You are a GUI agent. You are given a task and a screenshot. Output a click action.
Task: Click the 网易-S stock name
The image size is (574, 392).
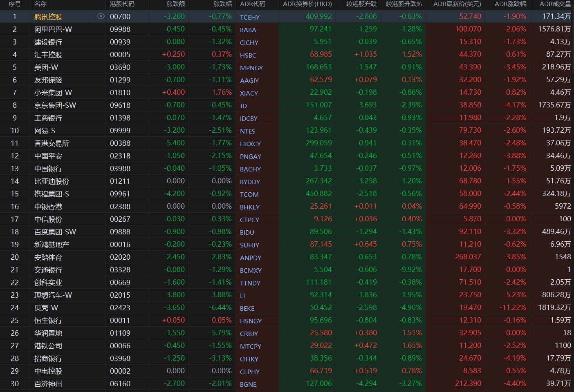coord(45,131)
